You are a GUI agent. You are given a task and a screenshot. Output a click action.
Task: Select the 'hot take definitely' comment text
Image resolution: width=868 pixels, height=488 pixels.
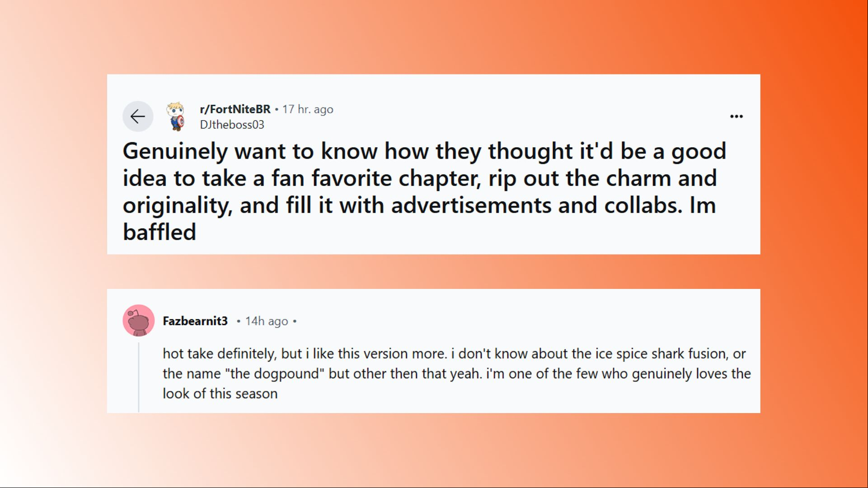point(456,373)
